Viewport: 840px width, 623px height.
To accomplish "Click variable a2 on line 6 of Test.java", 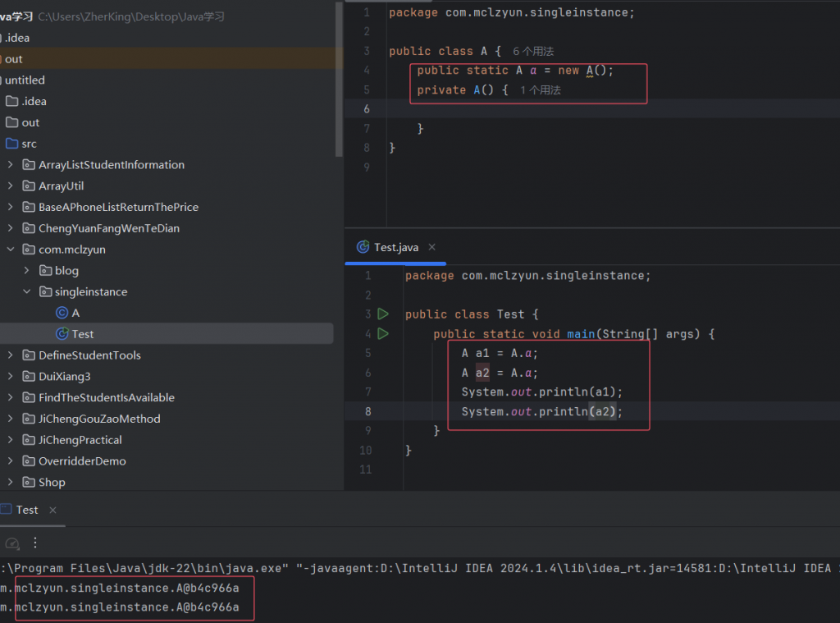I will coord(482,373).
